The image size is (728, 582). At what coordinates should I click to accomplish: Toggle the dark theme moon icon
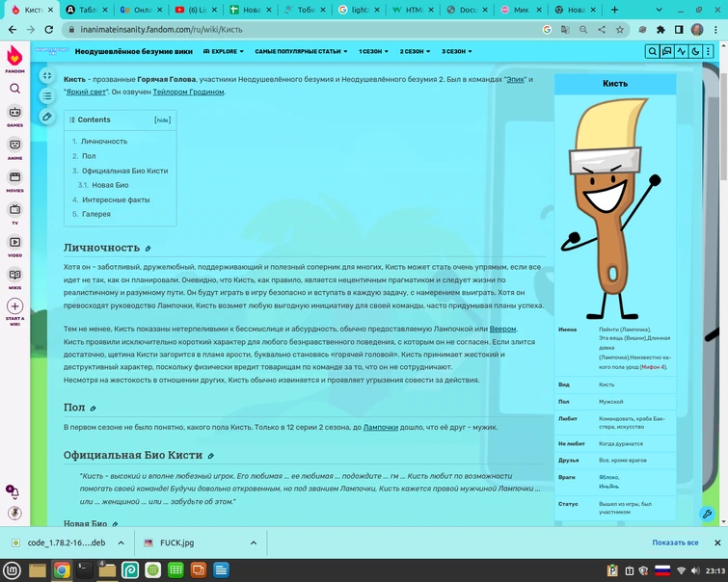pos(695,51)
